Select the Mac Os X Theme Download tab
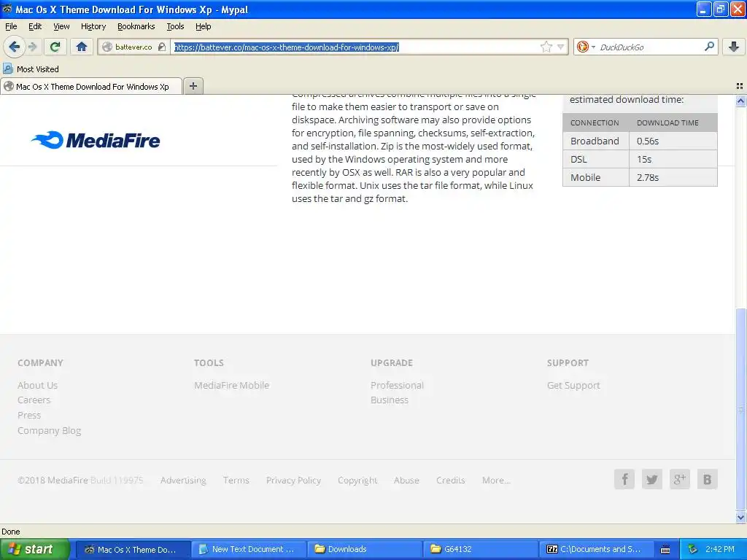 click(x=91, y=86)
